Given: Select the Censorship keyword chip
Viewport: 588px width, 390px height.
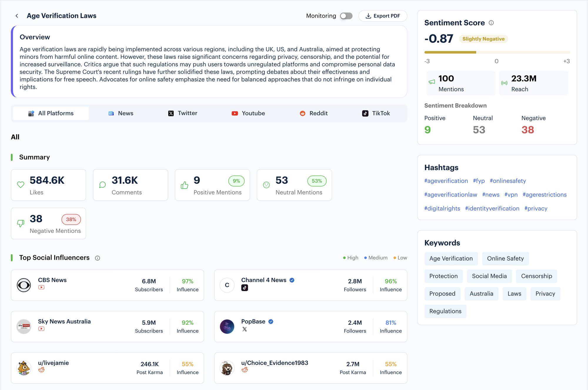Looking at the screenshot, I should [x=536, y=276].
